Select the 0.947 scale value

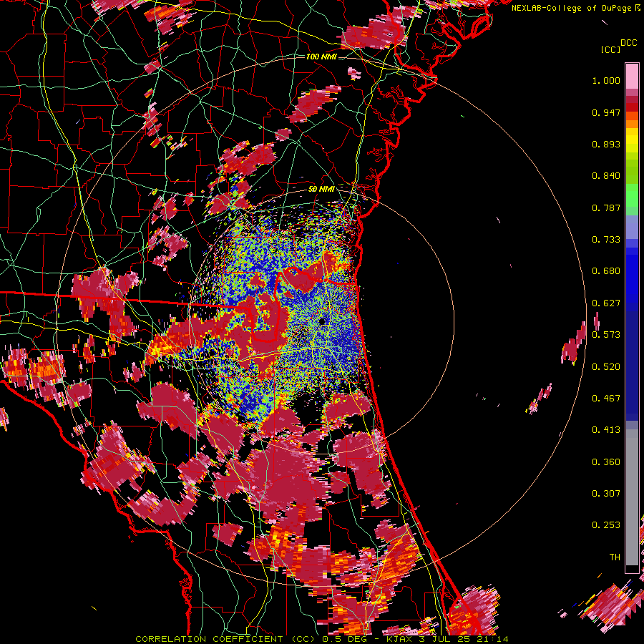click(606, 112)
